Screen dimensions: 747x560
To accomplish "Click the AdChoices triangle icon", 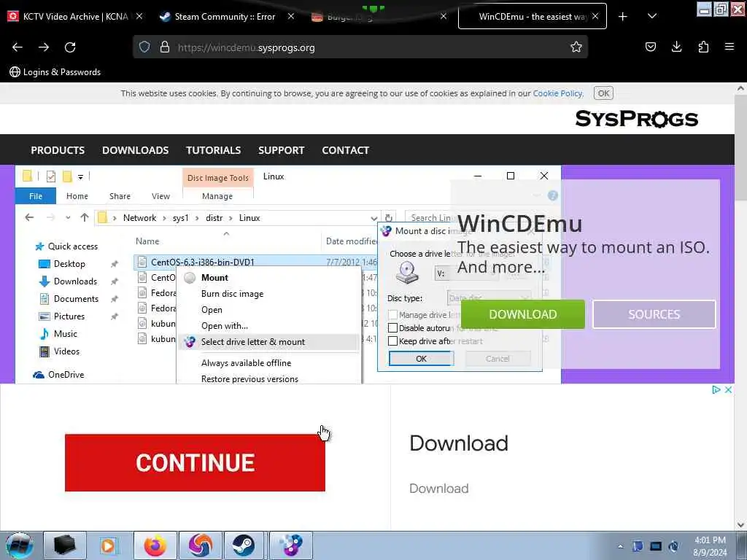I will tap(716, 390).
